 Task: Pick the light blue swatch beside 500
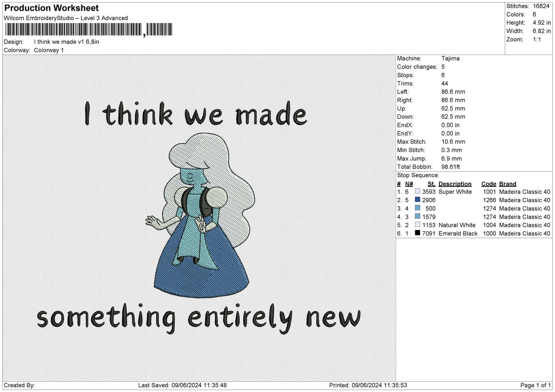[418, 208]
